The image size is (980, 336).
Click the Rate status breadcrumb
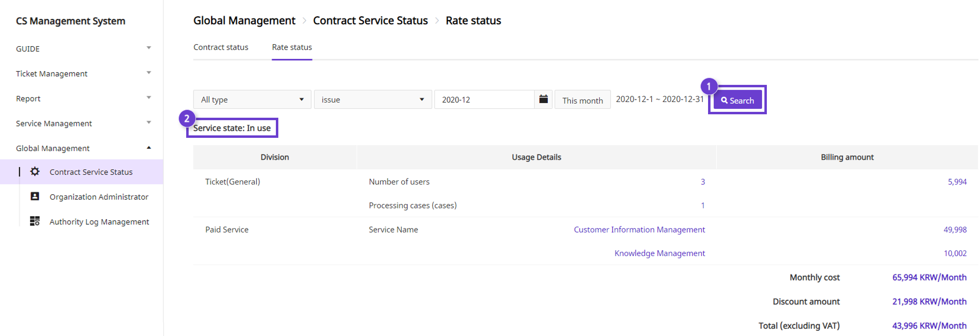[473, 21]
